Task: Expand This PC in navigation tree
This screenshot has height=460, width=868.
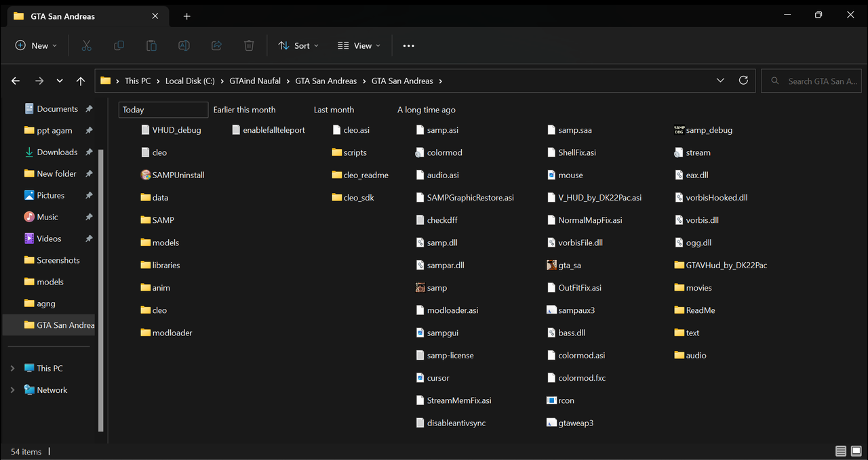Action: (12, 369)
